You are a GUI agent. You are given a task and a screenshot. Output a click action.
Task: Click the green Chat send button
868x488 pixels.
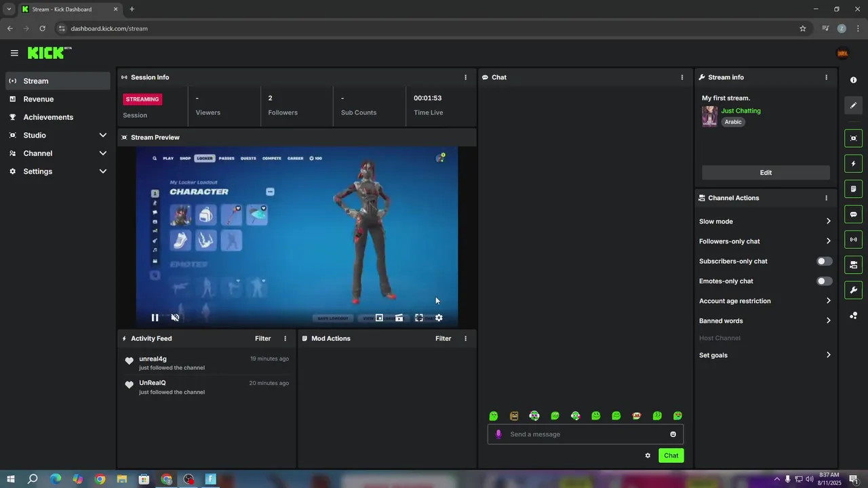671,455
